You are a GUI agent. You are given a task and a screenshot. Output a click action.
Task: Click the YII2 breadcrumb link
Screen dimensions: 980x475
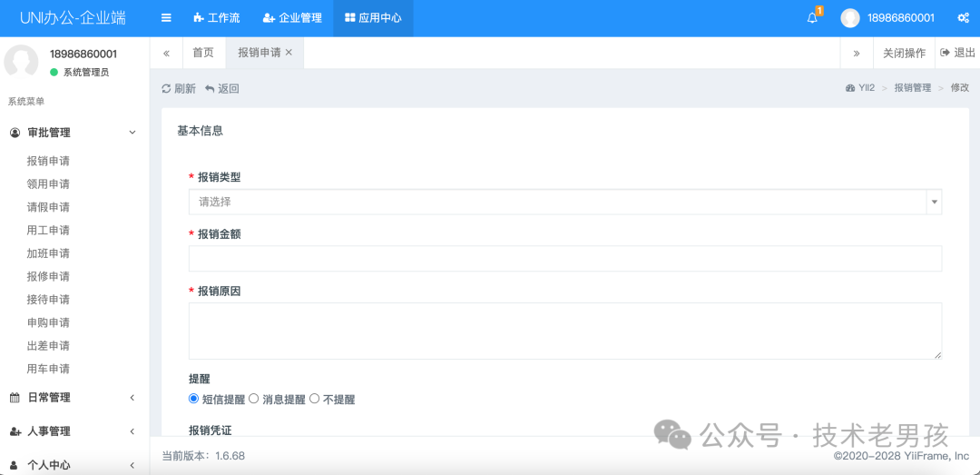tap(860, 88)
